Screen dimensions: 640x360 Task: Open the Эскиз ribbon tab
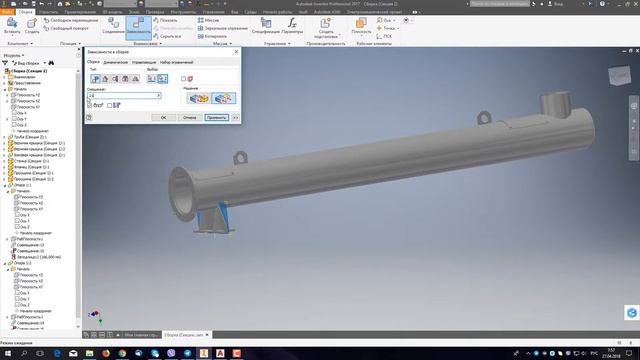click(133, 12)
